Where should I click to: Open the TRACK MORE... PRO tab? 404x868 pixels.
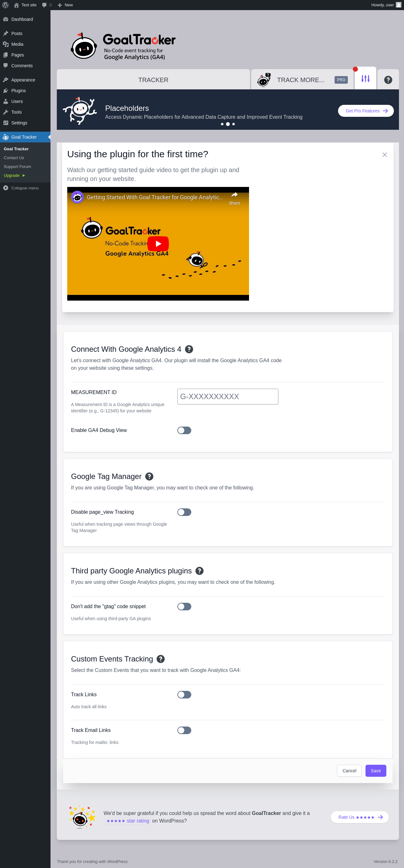pyautogui.click(x=303, y=80)
